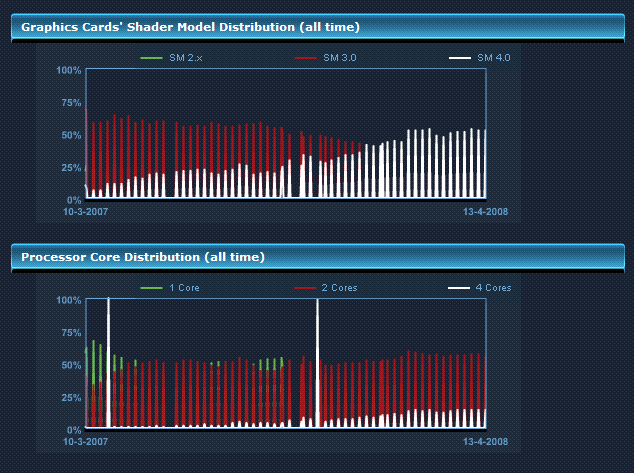The height and width of the screenshot is (473, 634).
Task: Click the 100% axis label on shader chart
Action: click(x=69, y=70)
